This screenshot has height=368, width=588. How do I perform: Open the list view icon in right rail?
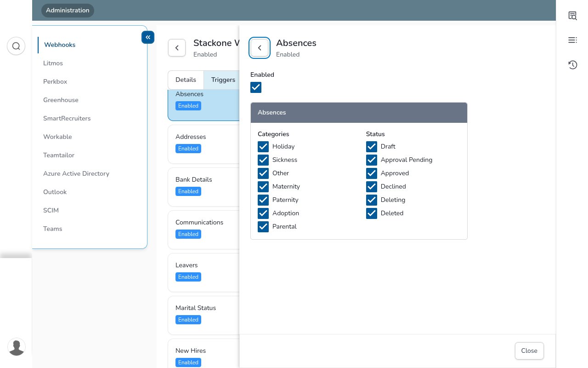[x=572, y=40]
